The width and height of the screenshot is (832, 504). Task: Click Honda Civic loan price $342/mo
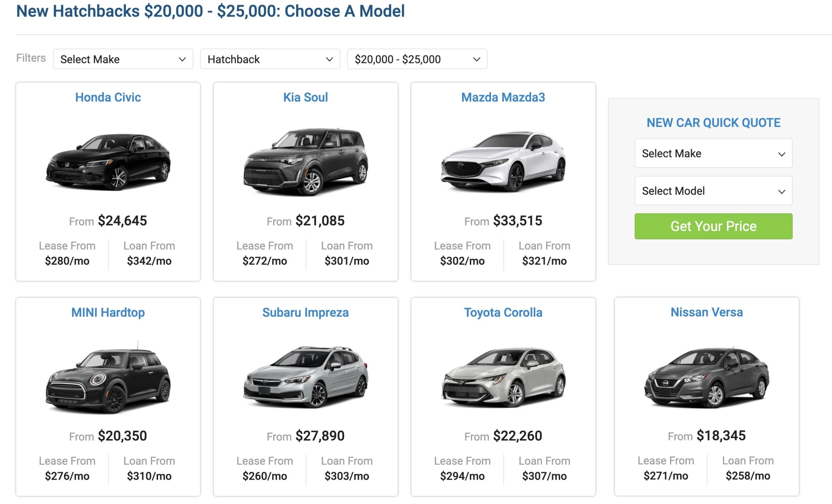(149, 261)
